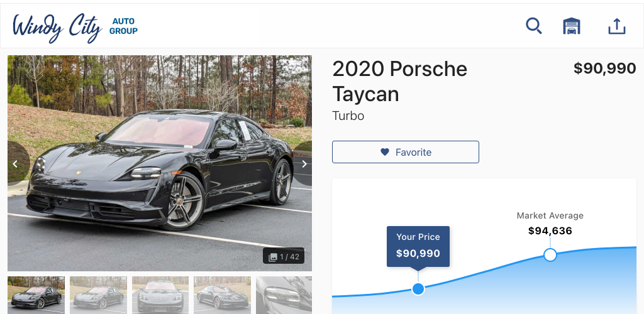This screenshot has height=314, width=644.
Task: Select the third thumbnail front view
Action: pyautogui.click(x=160, y=295)
